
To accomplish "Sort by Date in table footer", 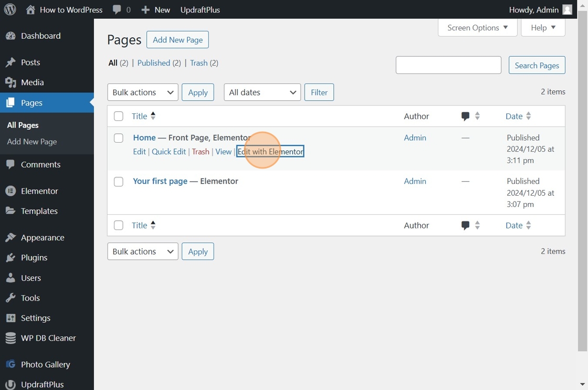I will 518,225.
